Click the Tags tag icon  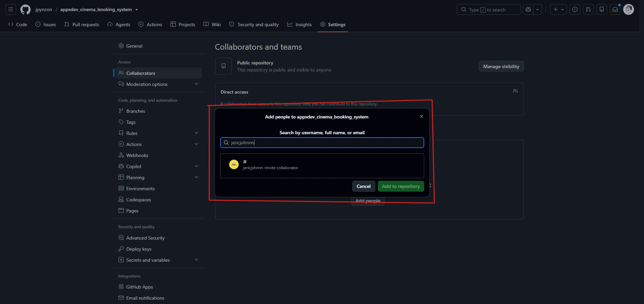pos(121,122)
